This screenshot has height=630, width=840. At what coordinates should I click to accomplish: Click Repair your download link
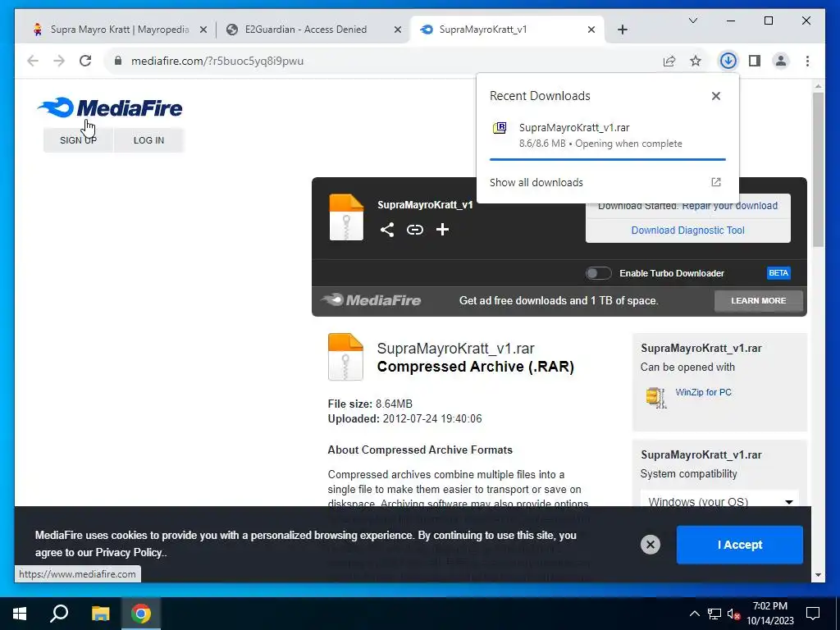(729, 206)
